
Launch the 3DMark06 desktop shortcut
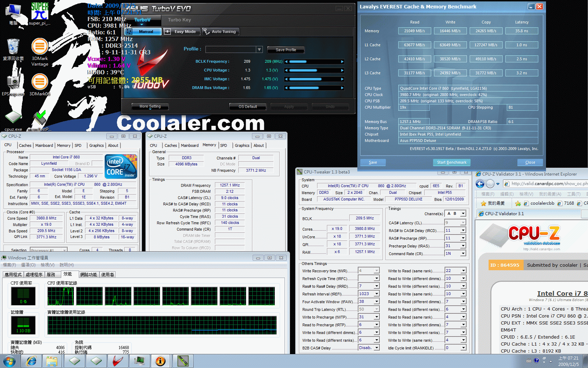pos(40,85)
